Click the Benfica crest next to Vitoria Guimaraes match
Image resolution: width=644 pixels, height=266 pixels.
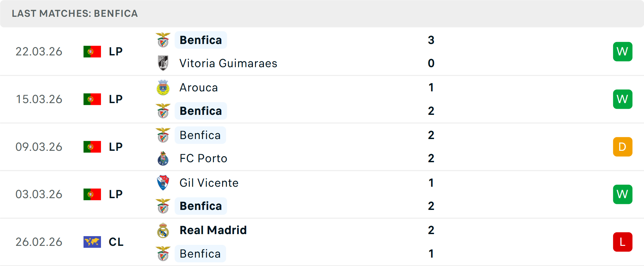tap(163, 40)
